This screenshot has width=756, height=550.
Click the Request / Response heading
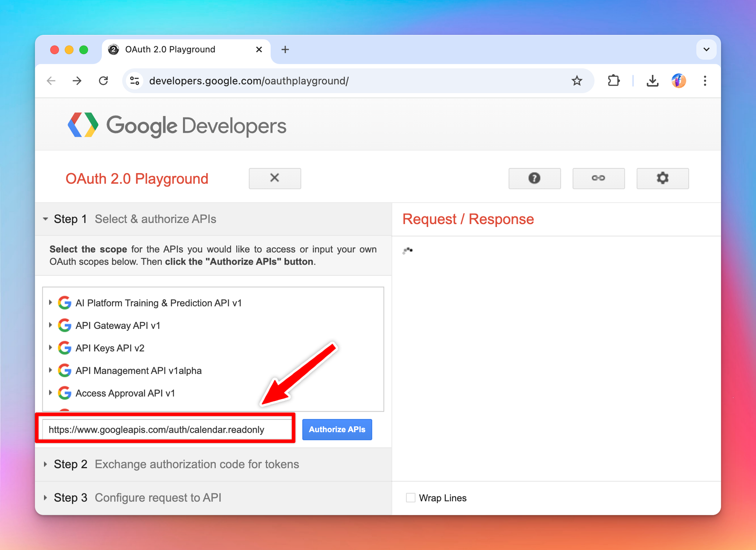[x=468, y=219]
